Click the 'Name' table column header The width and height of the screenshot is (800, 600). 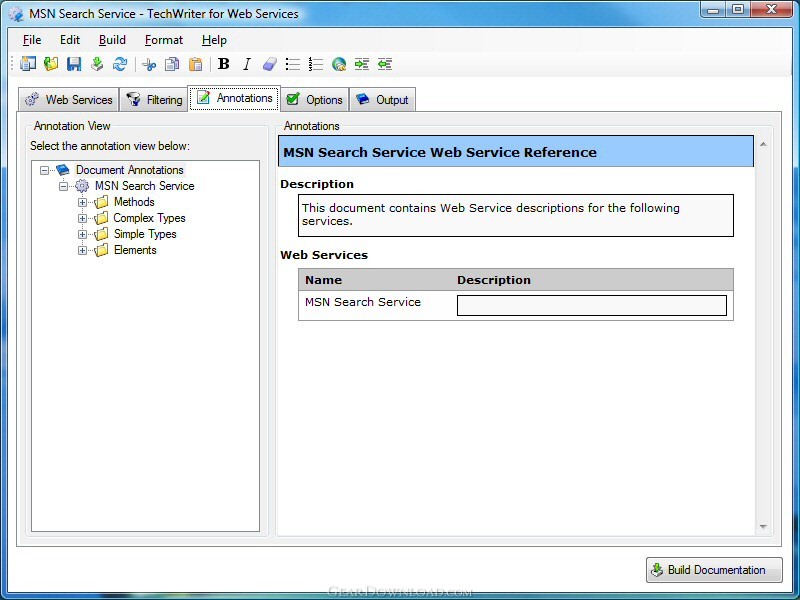[323, 280]
